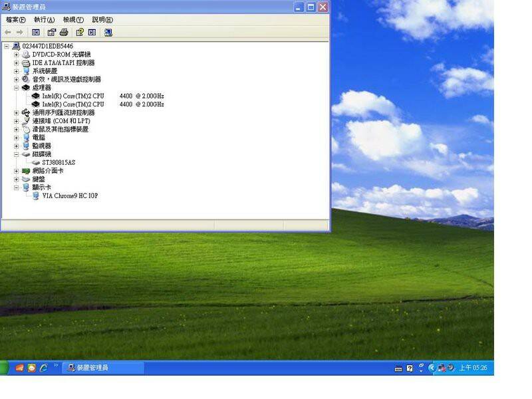Screen dimensions: 532x399
Task: Click the Forward arrow in the toolbar
Action: 20,32
